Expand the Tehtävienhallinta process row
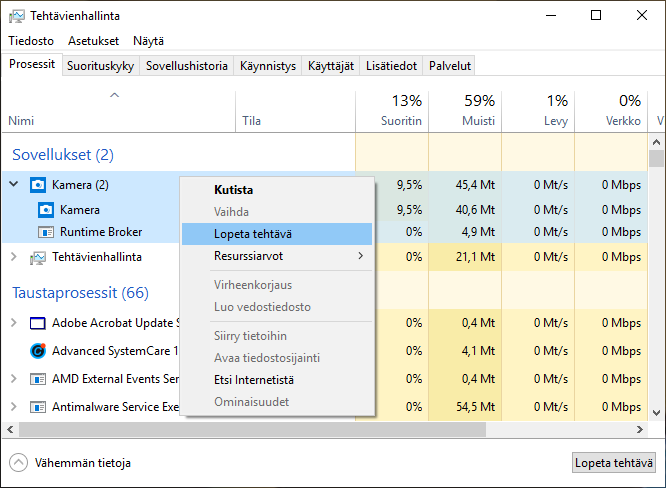Screen dimensions: 666x488 [x=14, y=257]
